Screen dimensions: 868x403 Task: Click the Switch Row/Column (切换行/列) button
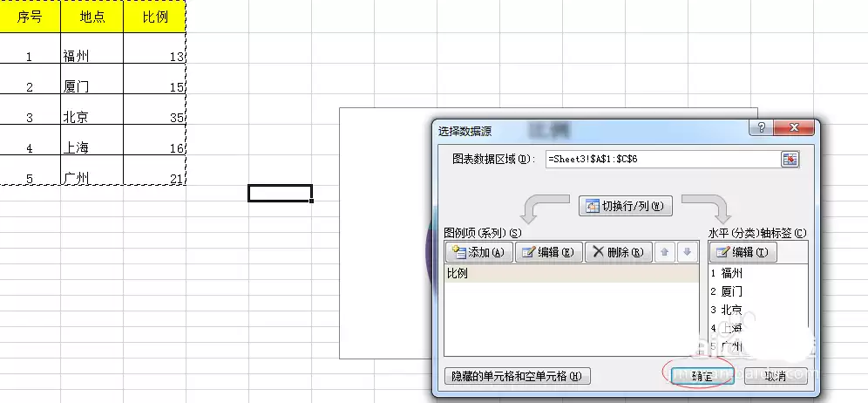pos(626,207)
